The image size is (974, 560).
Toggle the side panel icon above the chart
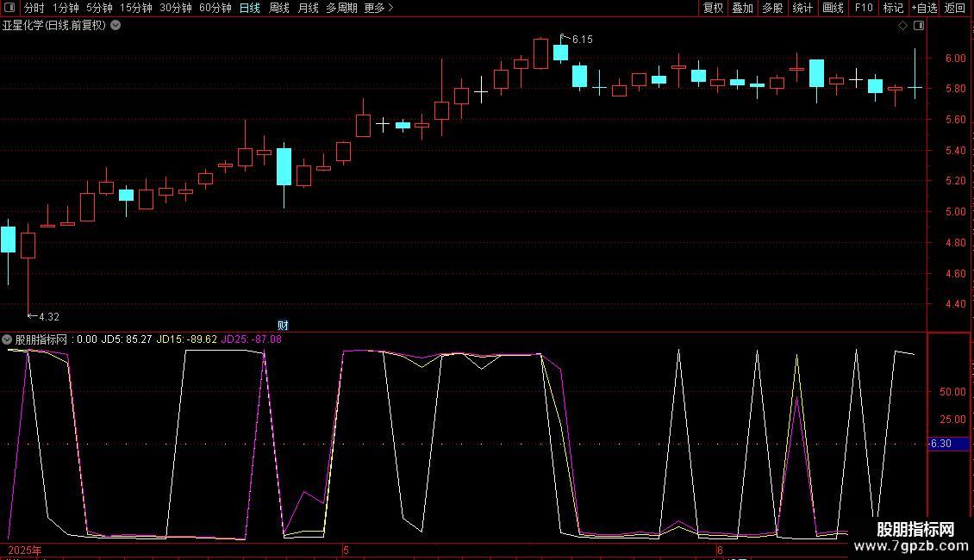pyautogui.click(x=919, y=26)
